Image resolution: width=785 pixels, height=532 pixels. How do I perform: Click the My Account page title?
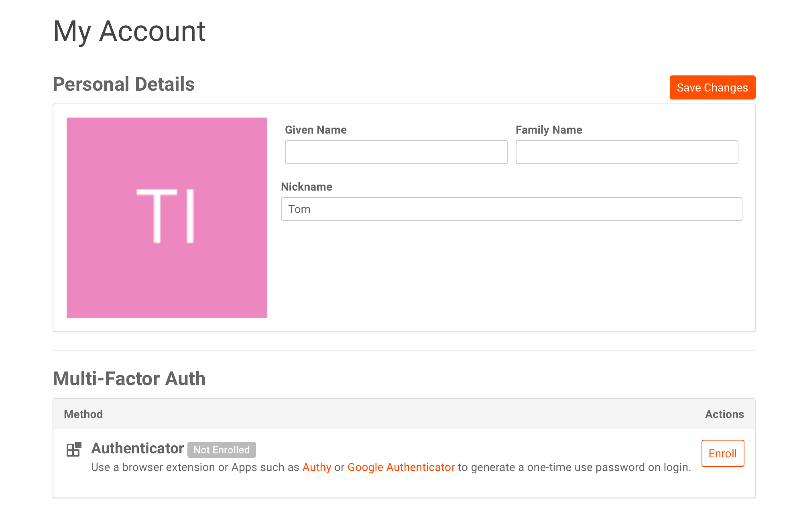coord(129,31)
